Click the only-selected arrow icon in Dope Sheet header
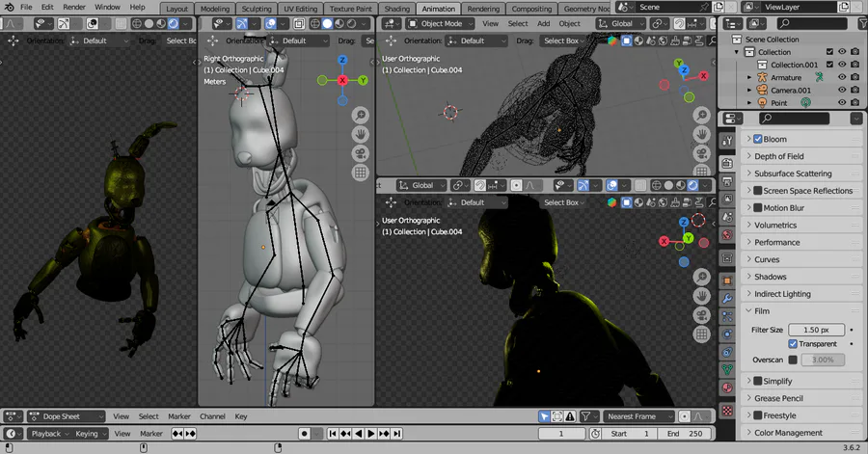 544,416
